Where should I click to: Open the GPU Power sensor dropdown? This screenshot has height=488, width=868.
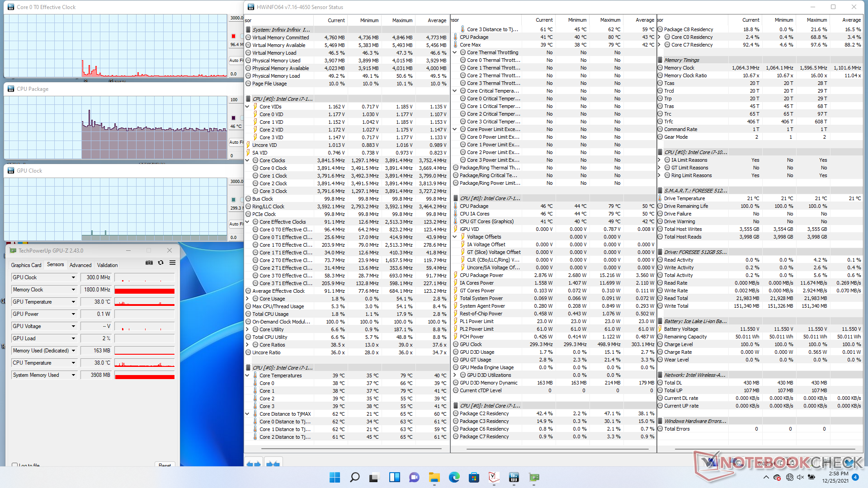(x=73, y=314)
